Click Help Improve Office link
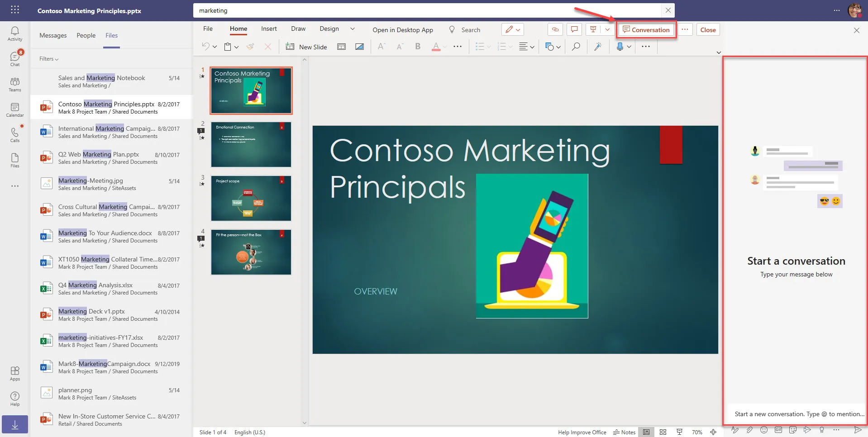 pos(582,432)
